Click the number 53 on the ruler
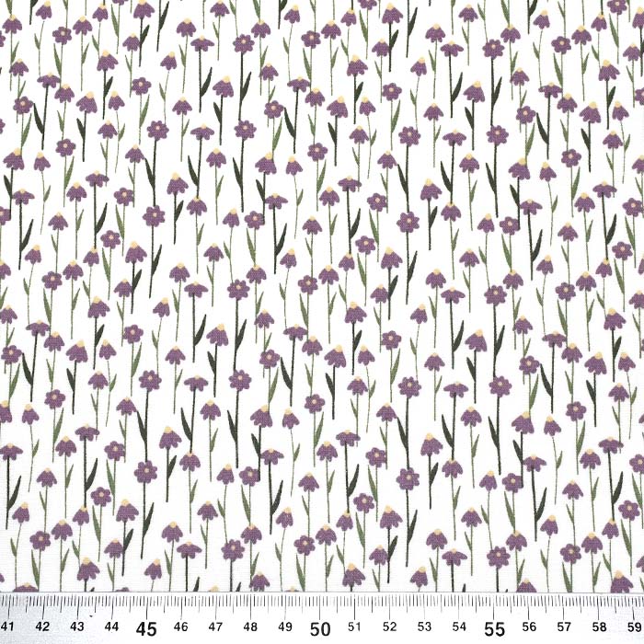The image size is (644, 644). [x=426, y=626]
